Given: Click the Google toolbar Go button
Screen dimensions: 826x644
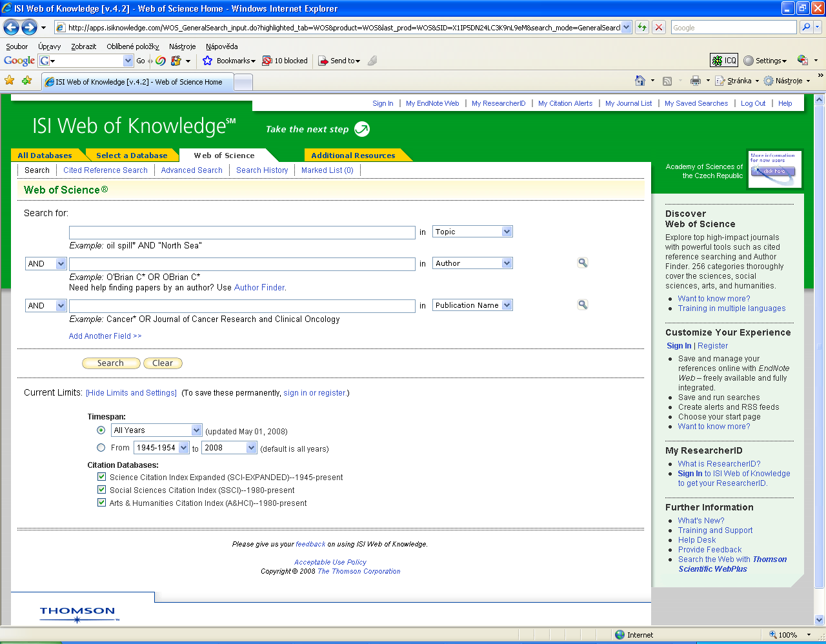Looking at the screenshot, I should click(x=141, y=61).
